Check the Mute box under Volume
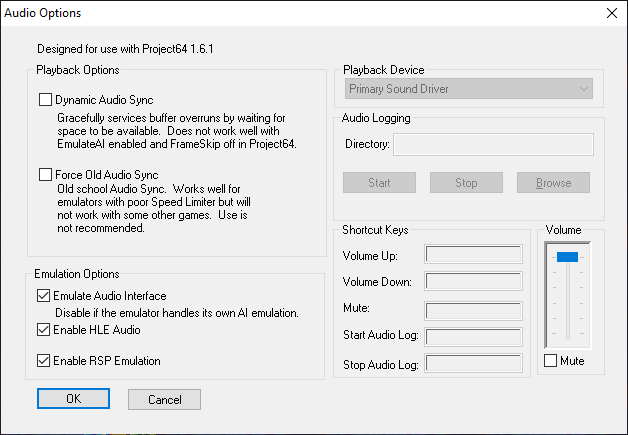This screenshot has width=628, height=435. tap(550, 360)
